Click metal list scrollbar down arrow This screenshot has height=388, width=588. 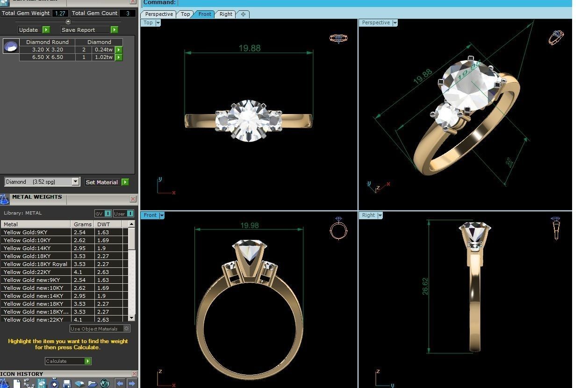pos(132,318)
